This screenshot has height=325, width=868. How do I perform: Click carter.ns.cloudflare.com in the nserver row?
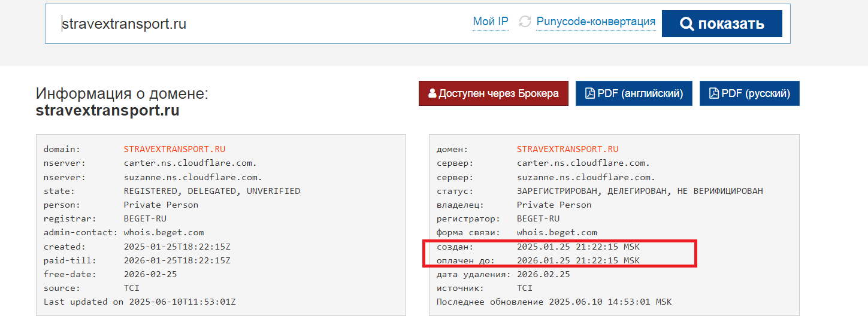(x=190, y=163)
